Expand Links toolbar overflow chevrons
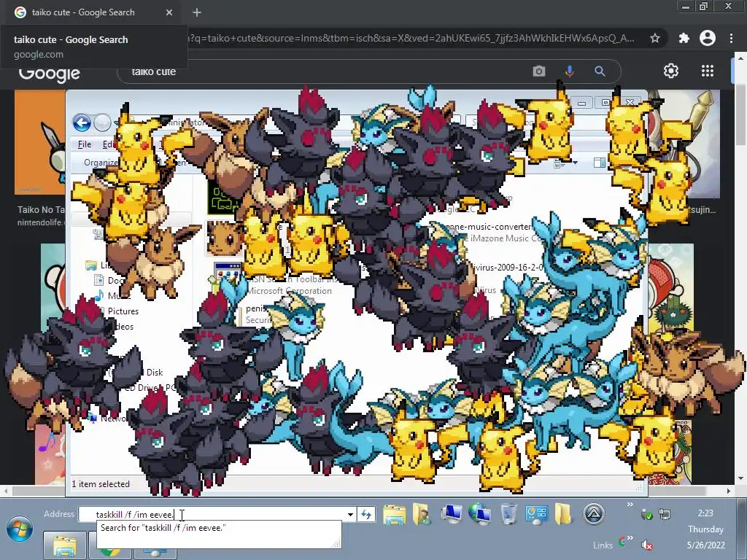The image size is (747, 560). [x=630, y=538]
